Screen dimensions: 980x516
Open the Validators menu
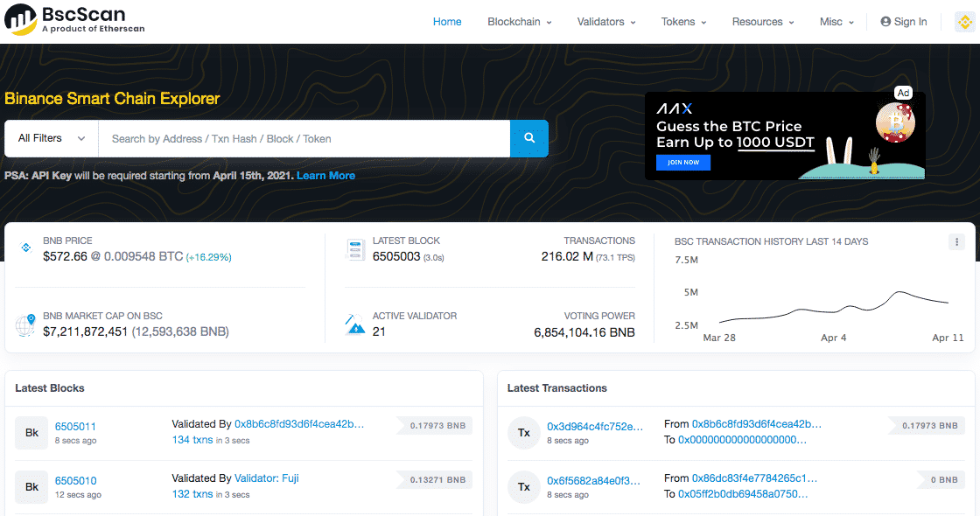click(x=606, y=22)
